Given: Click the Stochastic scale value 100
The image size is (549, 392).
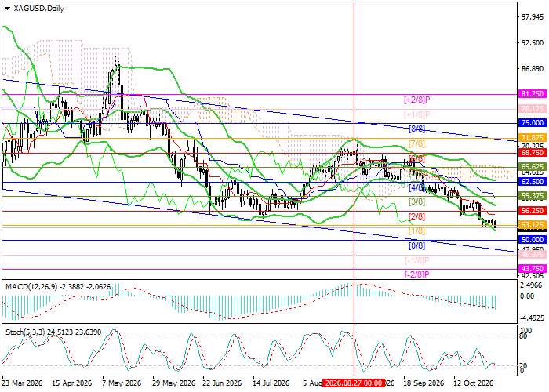Looking at the screenshot, I should 526,330.
